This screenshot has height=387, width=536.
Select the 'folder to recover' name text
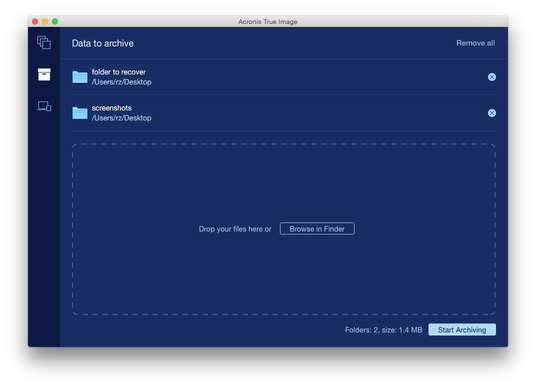(119, 72)
